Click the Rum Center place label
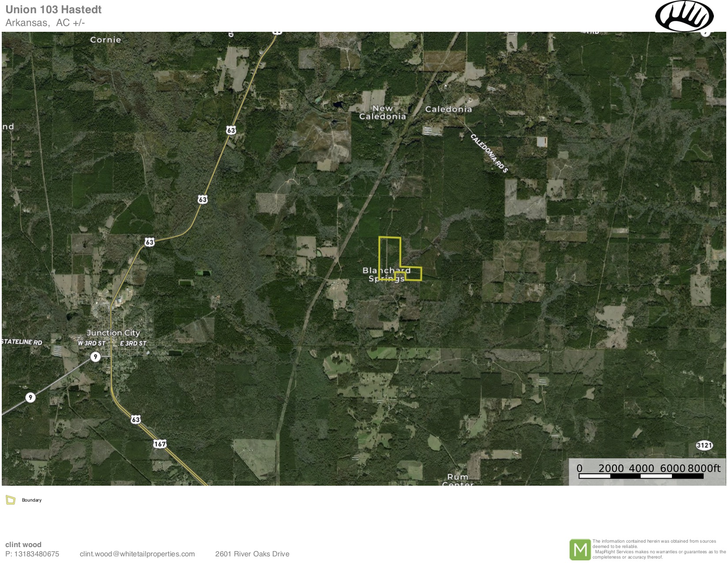 point(458,480)
